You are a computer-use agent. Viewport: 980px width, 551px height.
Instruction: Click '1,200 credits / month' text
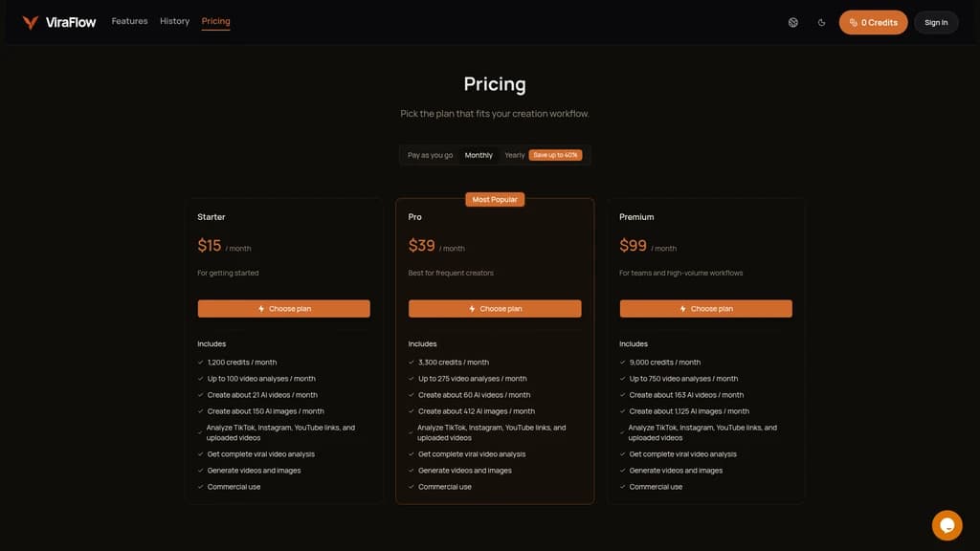click(x=242, y=363)
